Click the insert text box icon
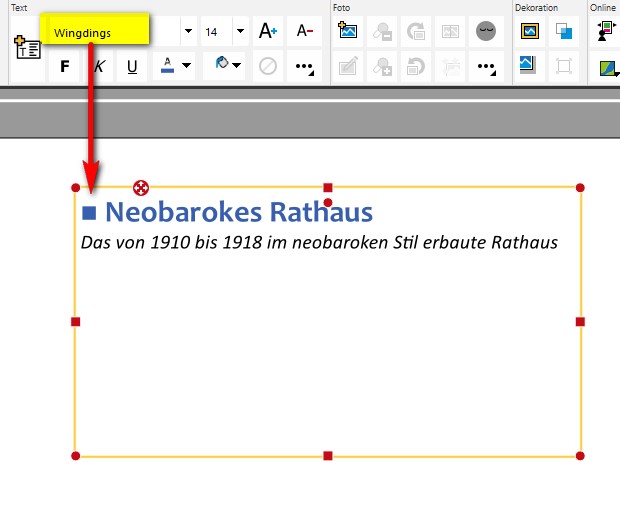This screenshot has width=620, height=507. (x=25, y=48)
